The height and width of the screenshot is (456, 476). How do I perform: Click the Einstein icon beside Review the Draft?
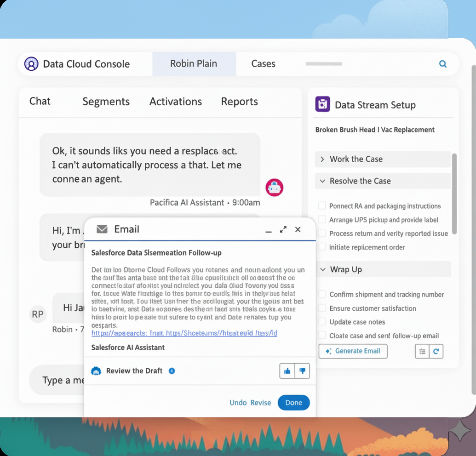point(96,371)
